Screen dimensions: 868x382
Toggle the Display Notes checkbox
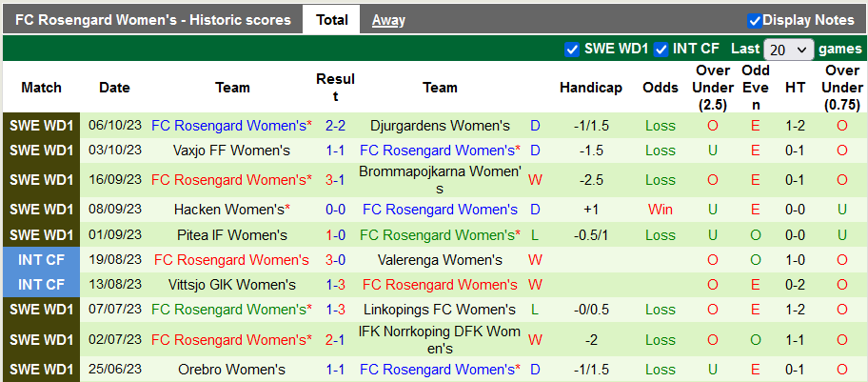pyautogui.click(x=755, y=20)
